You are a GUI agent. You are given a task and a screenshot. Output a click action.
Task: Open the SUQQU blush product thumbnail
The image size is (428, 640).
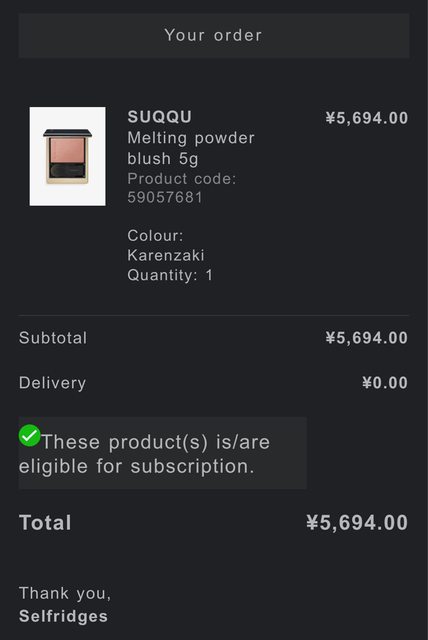pos(67,156)
